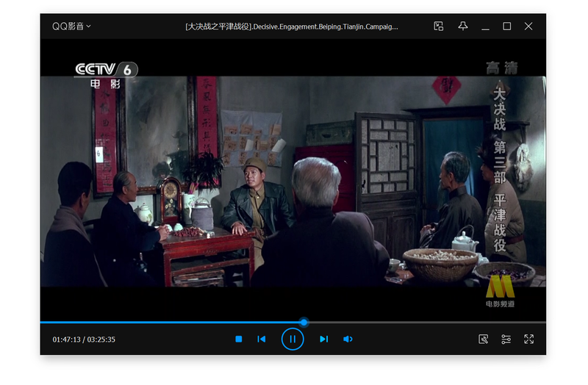Enter fullscreen mode
The width and height of the screenshot is (588, 385).
coord(528,339)
